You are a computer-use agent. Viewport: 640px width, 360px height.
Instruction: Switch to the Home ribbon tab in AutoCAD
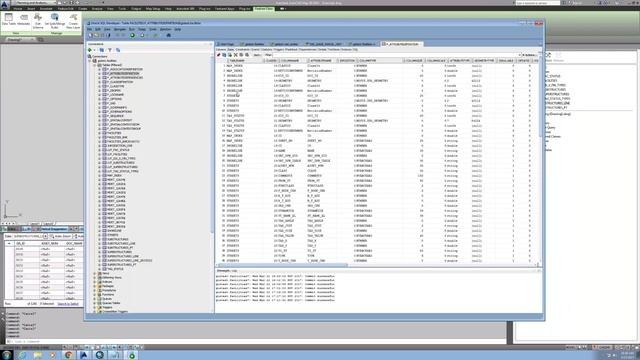[18, 9]
